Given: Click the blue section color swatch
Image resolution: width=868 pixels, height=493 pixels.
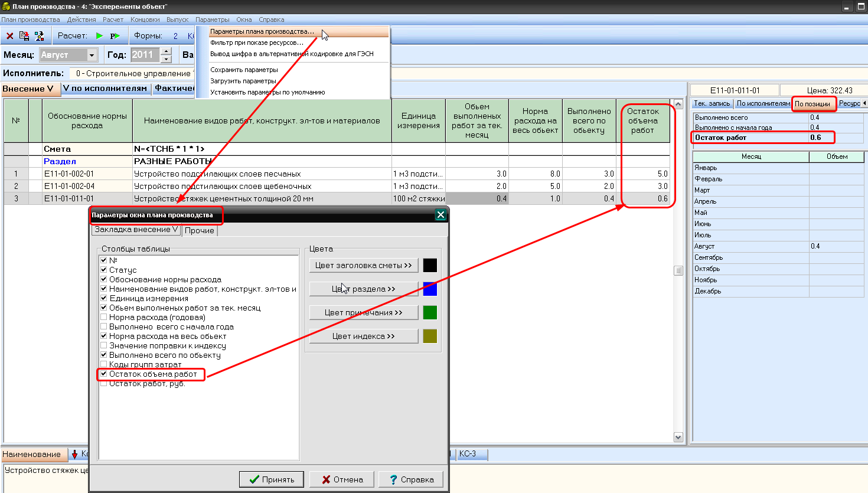Looking at the screenshot, I should click(430, 289).
